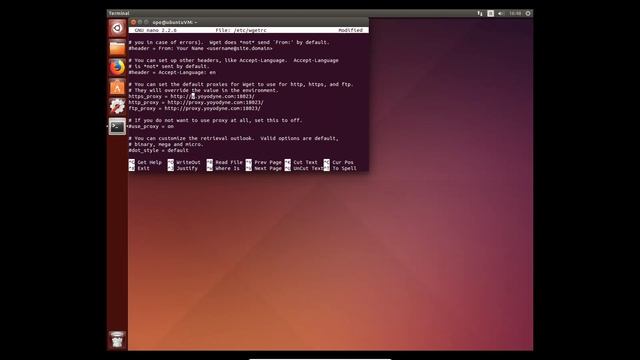Image resolution: width=640 pixels, height=360 pixels.
Task: Click the terminal window title text
Action: coord(175,22)
